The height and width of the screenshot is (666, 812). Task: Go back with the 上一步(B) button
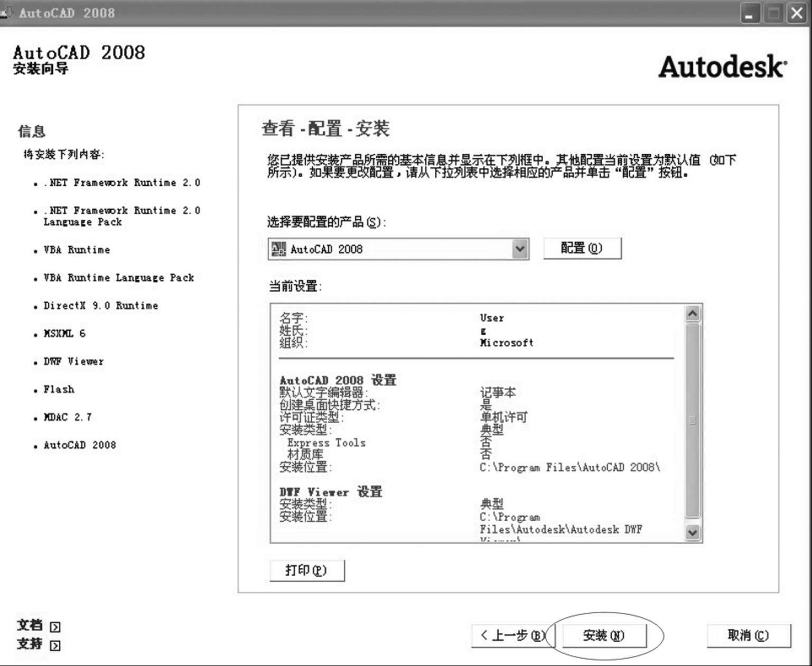pyautogui.click(x=510, y=635)
